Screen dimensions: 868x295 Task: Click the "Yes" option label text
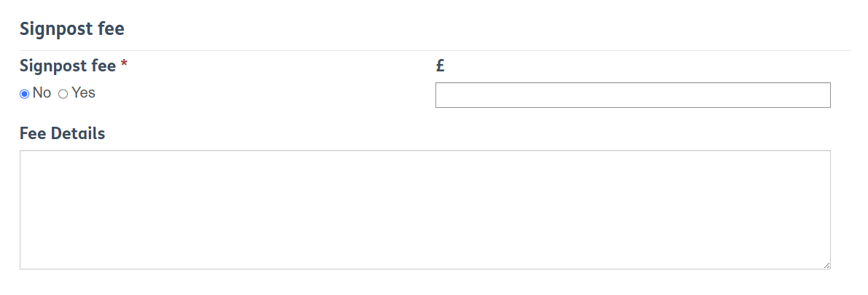[x=83, y=93]
